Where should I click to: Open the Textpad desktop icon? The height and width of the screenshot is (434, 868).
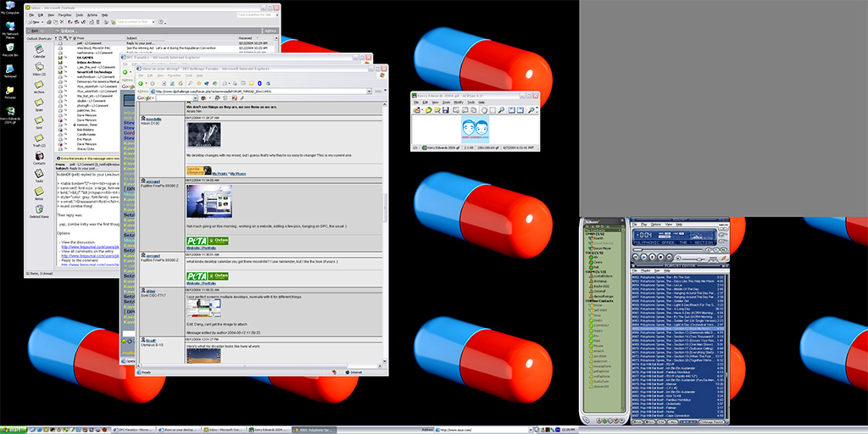click(x=9, y=71)
